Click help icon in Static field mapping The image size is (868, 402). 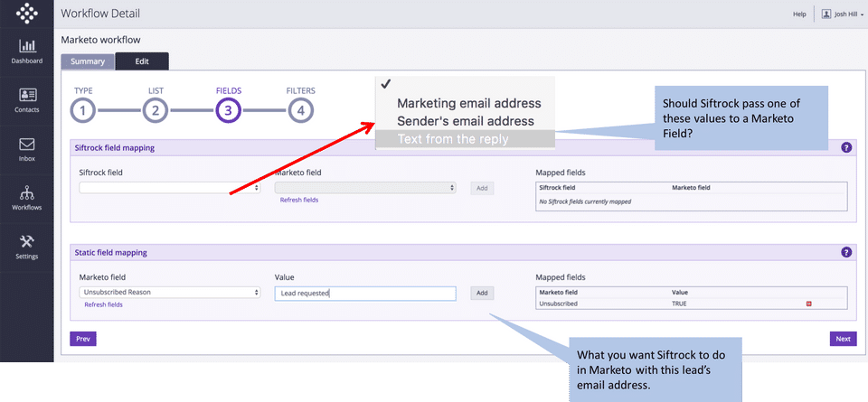pyautogui.click(x=846, y=252)
